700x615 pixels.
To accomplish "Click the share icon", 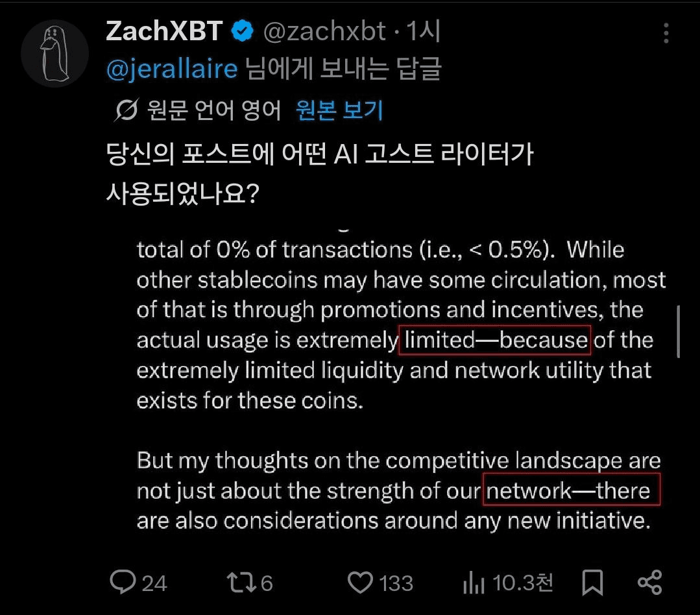I will 649,583.
